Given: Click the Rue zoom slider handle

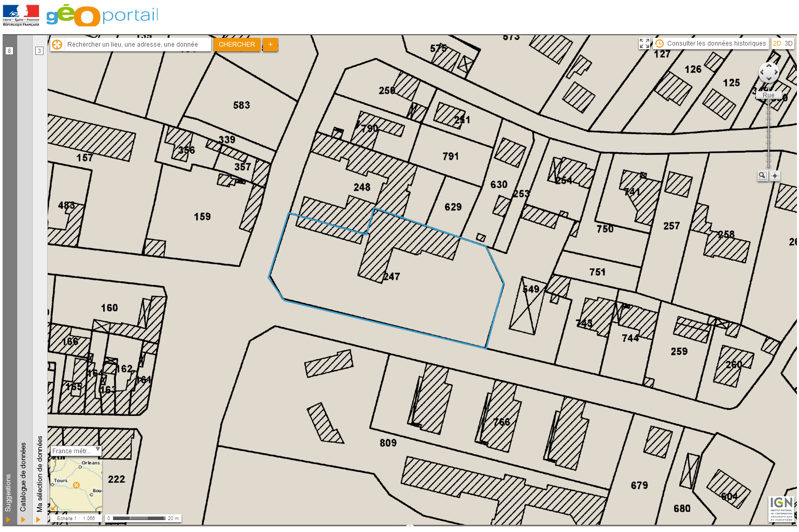Looking at the screenshot, I should (768, 95).
